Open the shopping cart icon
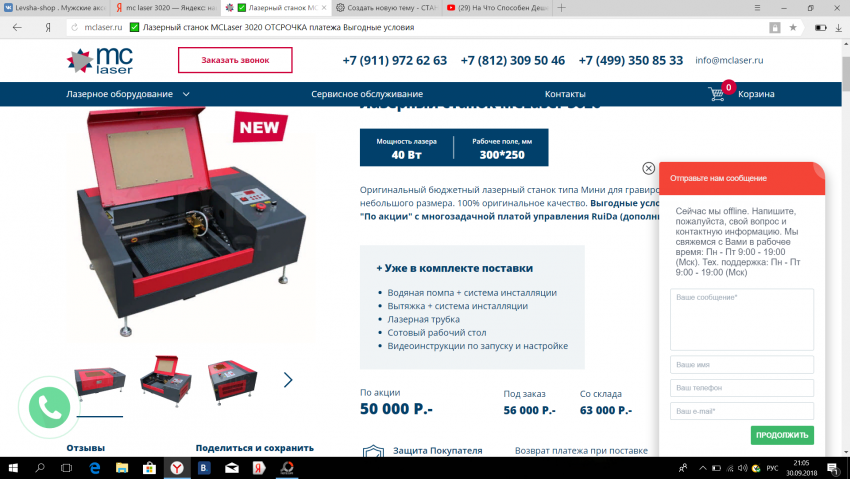Image resolution: width=850 pixels, height=479 pixels. pyautogui.click(x=717, y=94)
